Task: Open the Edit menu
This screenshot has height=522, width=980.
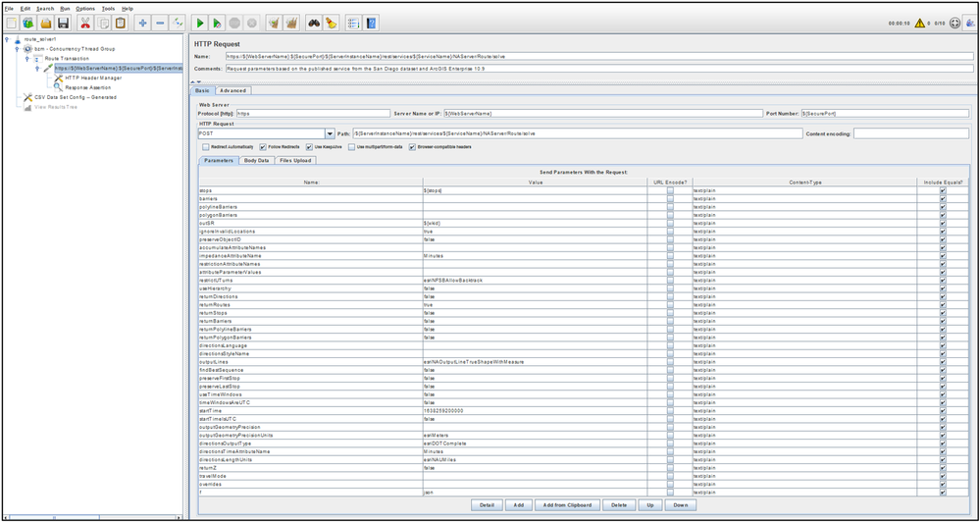Action: pos(25,9)
